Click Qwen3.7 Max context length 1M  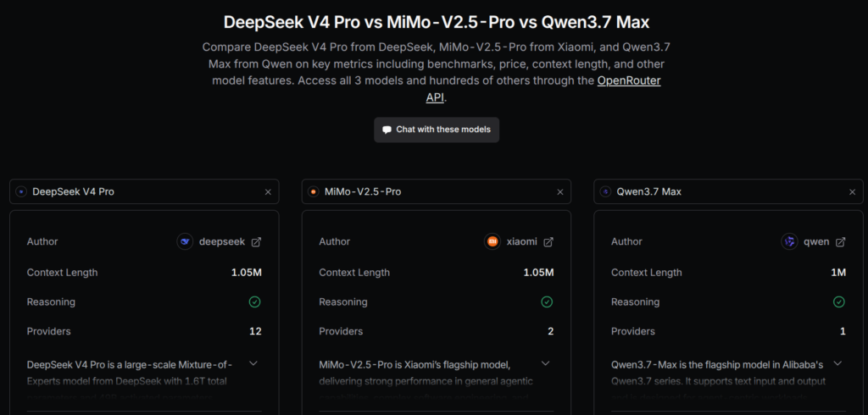(x=838, y=272)
